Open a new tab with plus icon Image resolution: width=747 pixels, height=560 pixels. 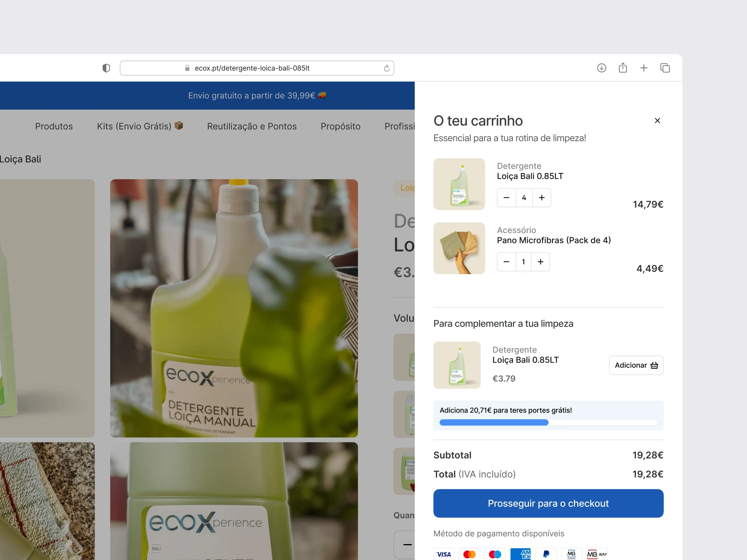pos(644,68)
